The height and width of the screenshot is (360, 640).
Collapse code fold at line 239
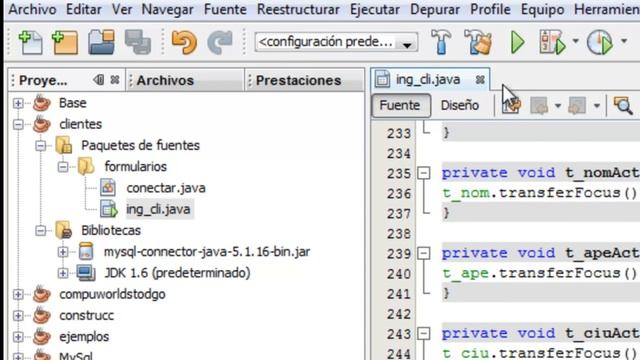(x=424, y=253)
